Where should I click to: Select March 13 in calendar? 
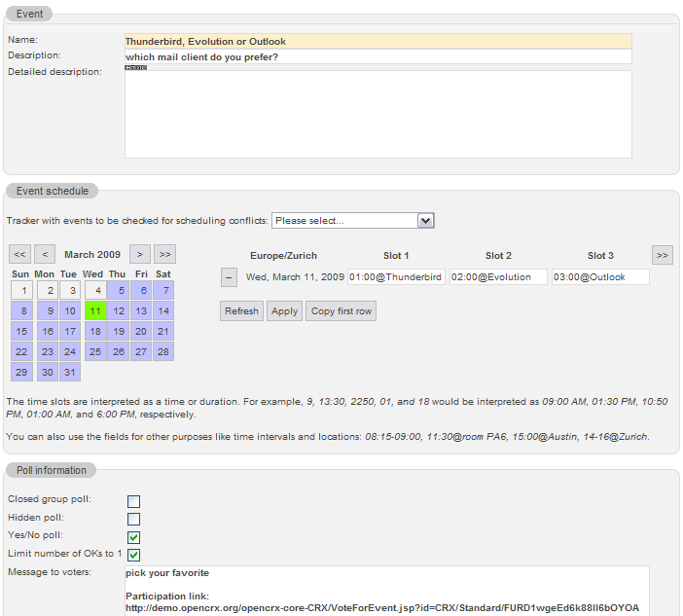click(141, 311)
